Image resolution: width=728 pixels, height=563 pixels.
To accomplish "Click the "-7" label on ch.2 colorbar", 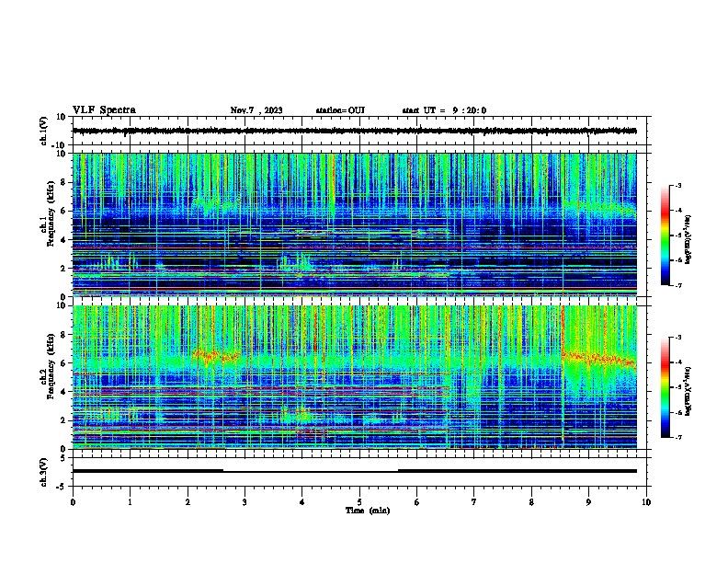I will tap(677, 437).
